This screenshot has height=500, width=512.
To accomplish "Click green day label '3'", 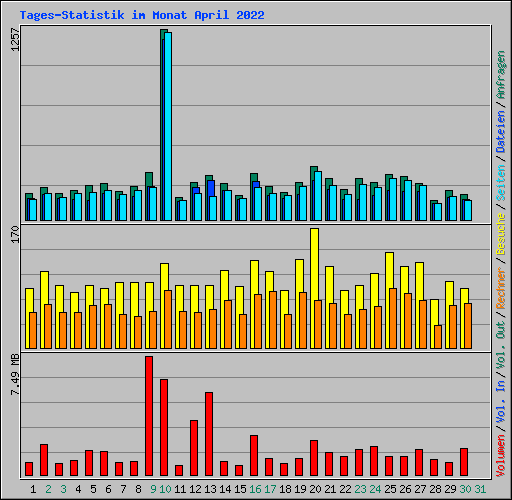I will point(63,489).
